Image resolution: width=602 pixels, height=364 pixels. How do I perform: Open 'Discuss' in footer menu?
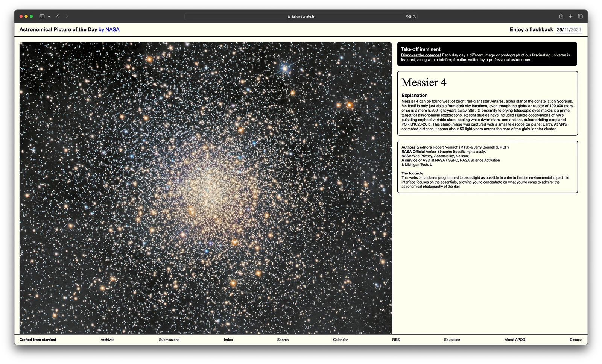[x=576, y=340]
